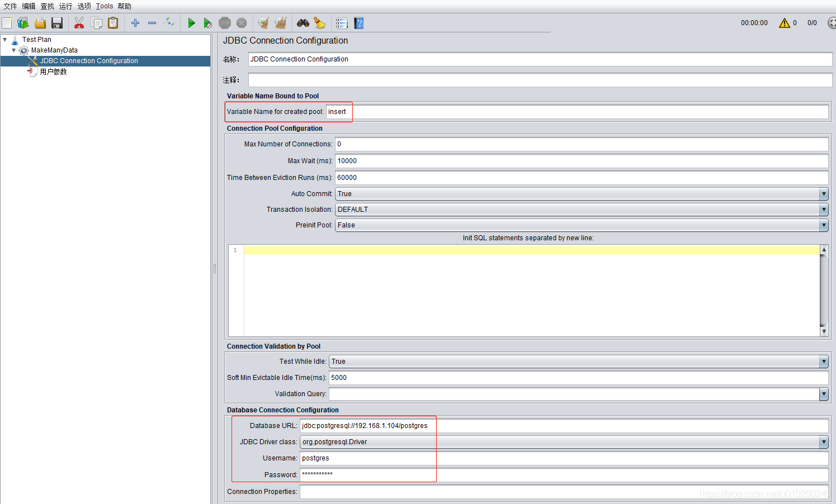Save the test plan with floppy icon
Viewport: 836px width, 504px height.
point(57,23)
